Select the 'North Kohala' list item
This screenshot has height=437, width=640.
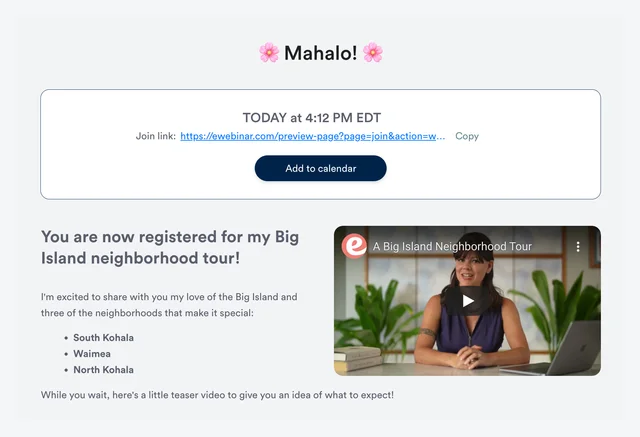[x=103, y=370]
